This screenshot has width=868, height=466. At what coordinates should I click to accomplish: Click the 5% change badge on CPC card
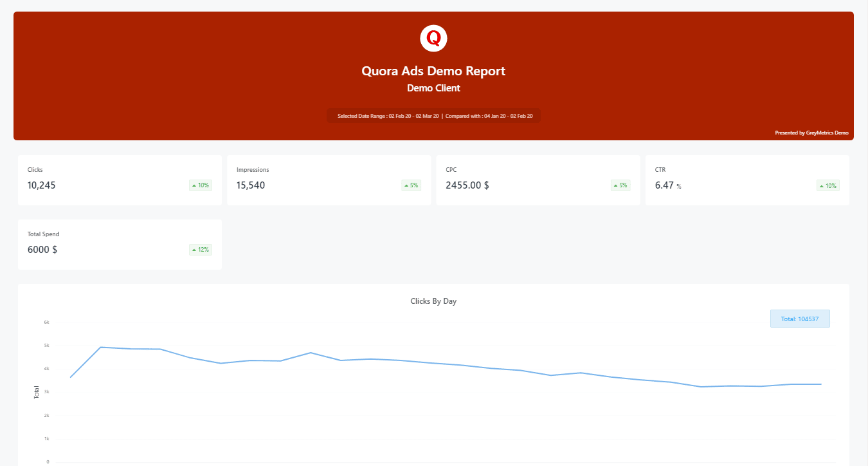click(x=620, y=185)
